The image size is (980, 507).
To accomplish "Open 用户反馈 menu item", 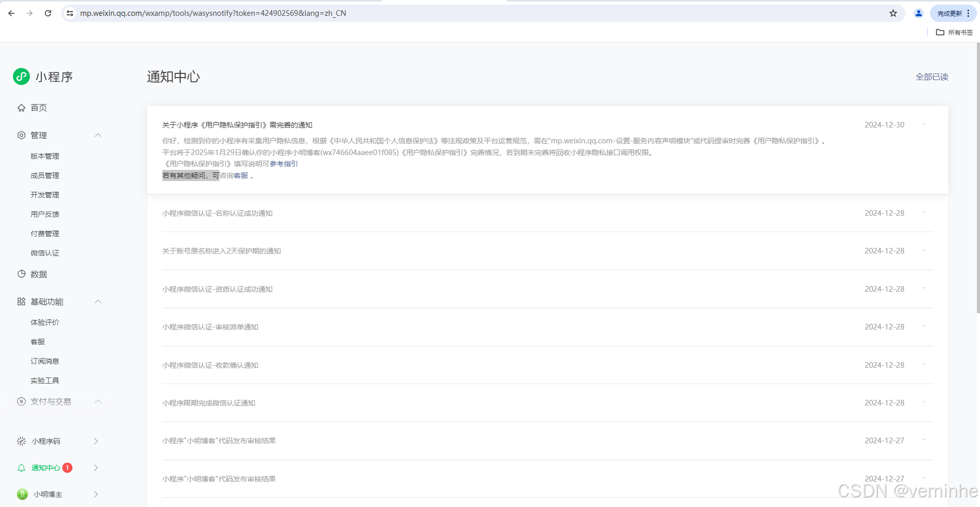I will 45,214.
